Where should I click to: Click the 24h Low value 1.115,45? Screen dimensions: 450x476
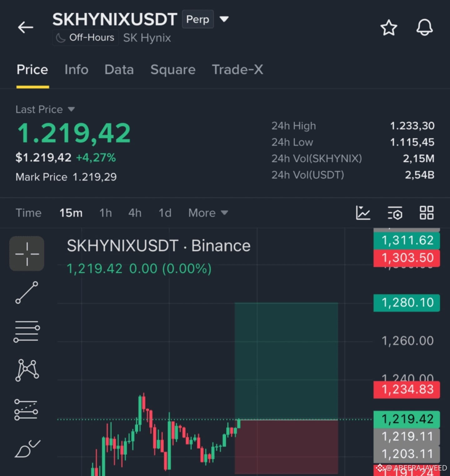[412, 142]
